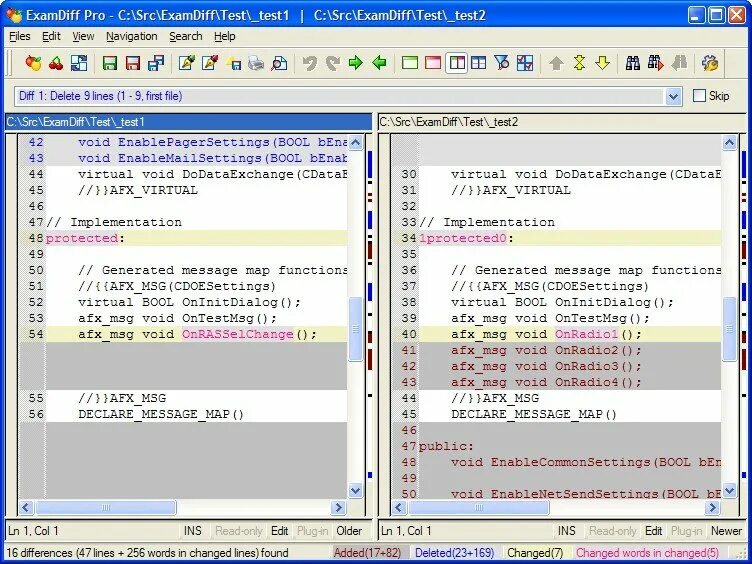Open Options gear icon
This screenshot has height=564, width=752.
click(x=710, y=63)
